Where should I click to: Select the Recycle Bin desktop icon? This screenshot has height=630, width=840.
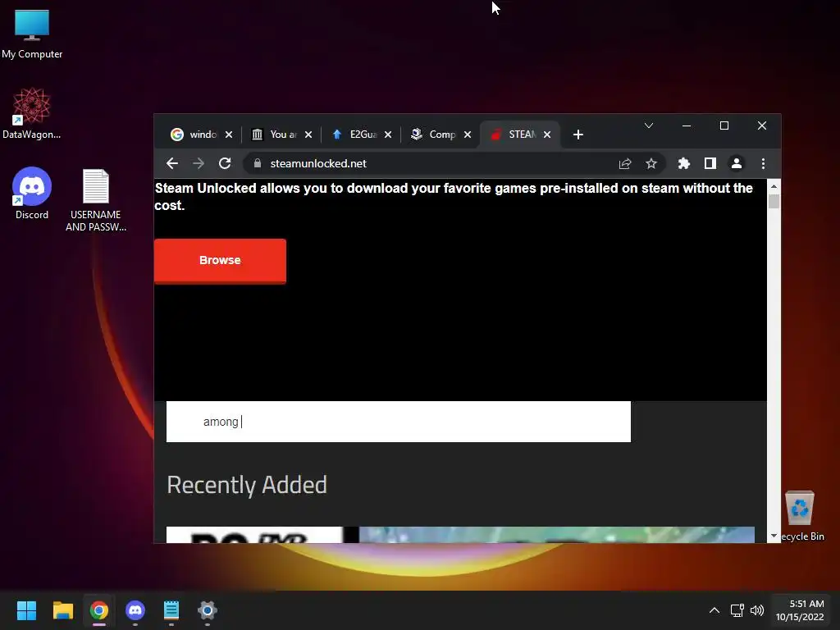[x=801, y=516]
